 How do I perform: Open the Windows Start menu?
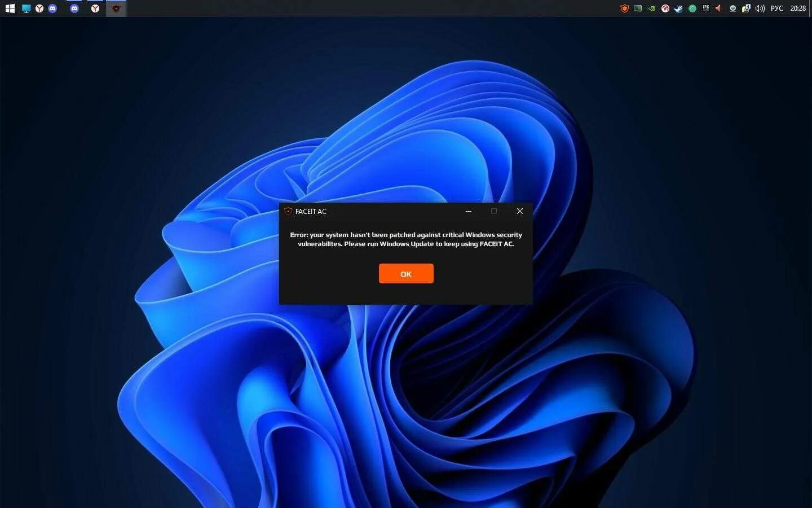(x=10, y=8)
